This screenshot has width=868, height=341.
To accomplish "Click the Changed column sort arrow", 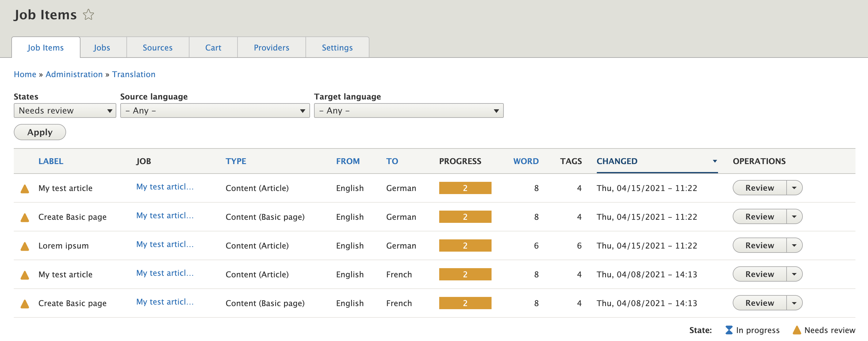I will coord(714,161).
